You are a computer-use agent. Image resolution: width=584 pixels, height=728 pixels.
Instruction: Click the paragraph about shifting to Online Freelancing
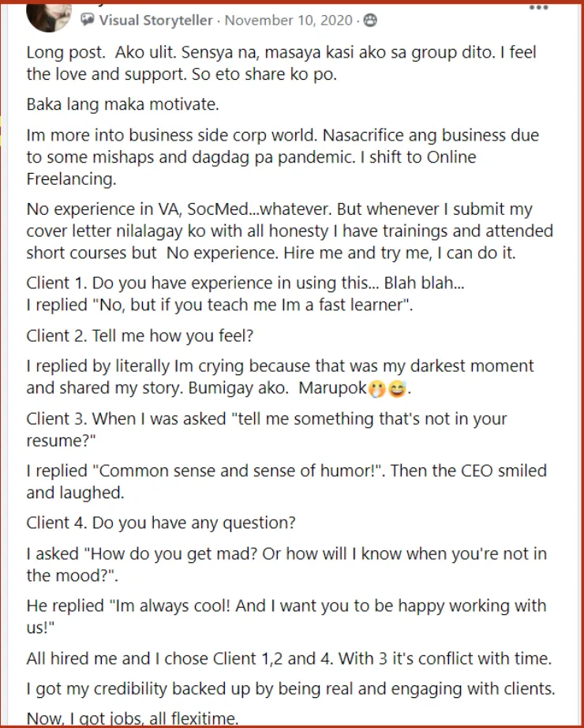[283, 157]
